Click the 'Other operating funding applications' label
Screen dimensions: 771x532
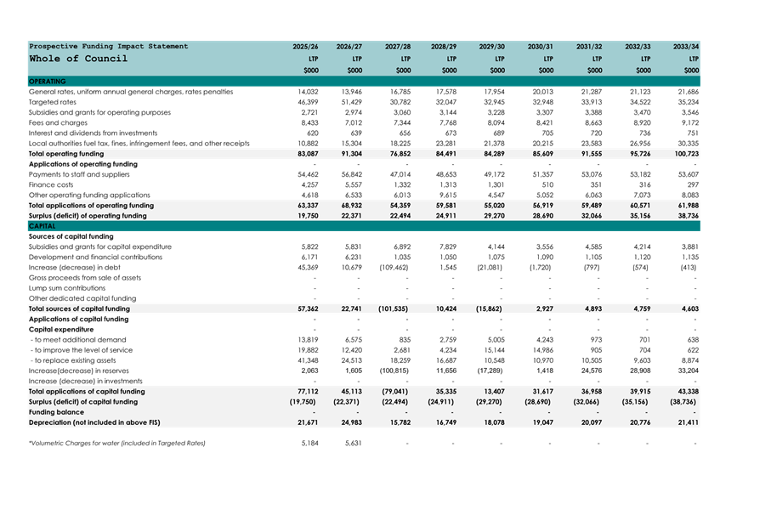tap(89, 195)
